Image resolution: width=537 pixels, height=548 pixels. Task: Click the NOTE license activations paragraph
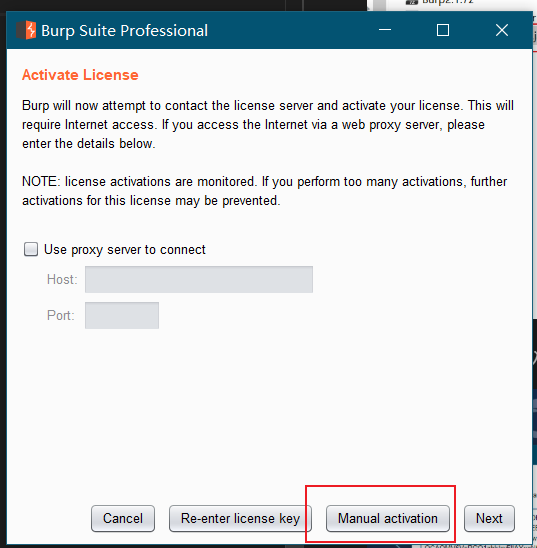point(264,191)
